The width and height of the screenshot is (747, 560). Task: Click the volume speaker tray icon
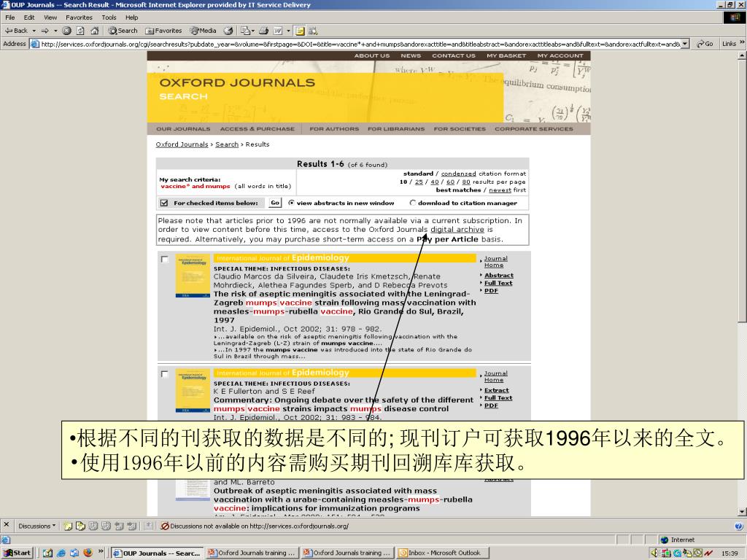click(x=654, y=553)
